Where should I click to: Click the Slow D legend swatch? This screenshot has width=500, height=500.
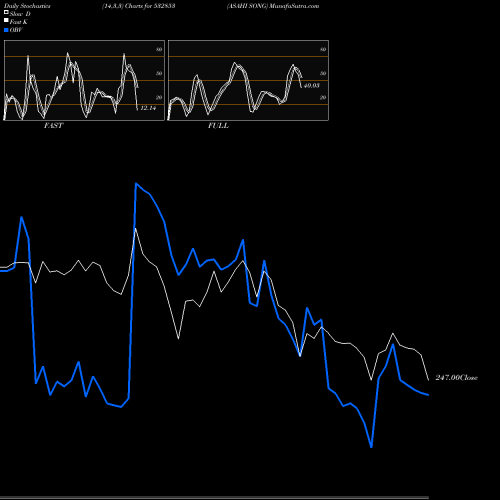point(6,13)
